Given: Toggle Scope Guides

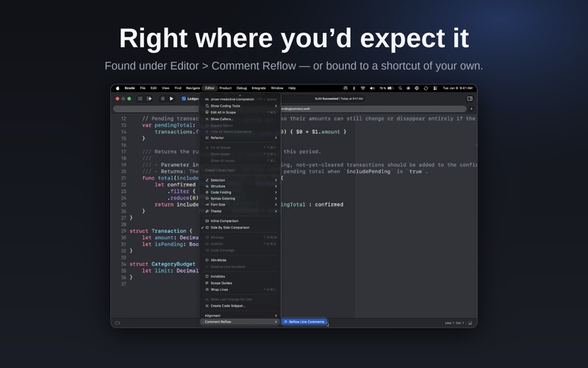Looking at the screenshot, I should coord(240,283).
